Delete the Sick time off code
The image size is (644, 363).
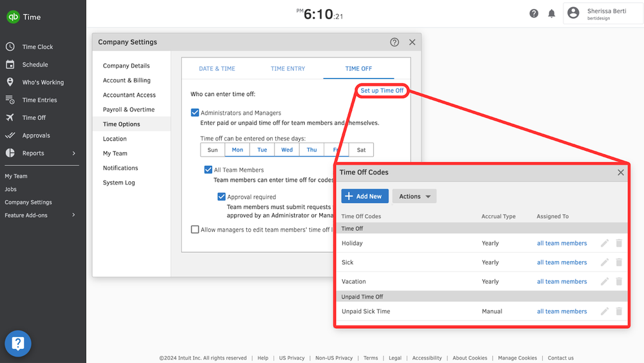pos(619,262)
